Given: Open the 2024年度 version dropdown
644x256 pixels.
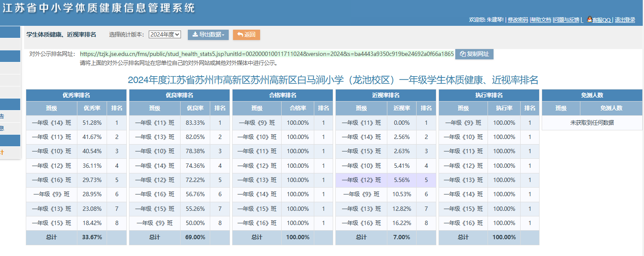Looking at the screenshot, I should (x=165, y=34).
